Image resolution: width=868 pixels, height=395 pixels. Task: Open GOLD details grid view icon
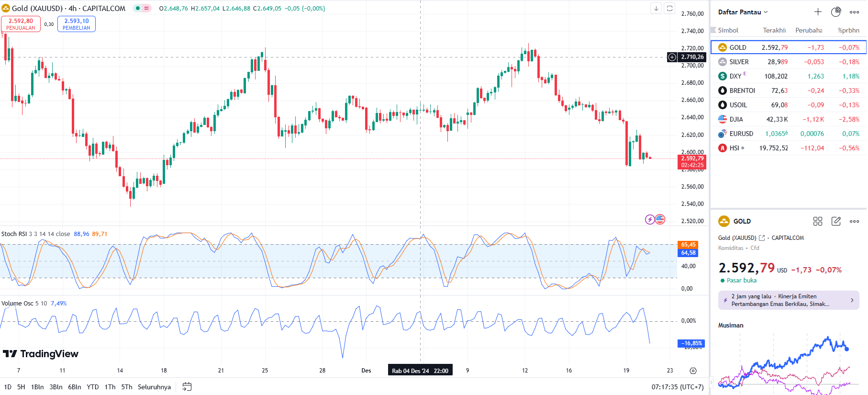click(818, 221)
